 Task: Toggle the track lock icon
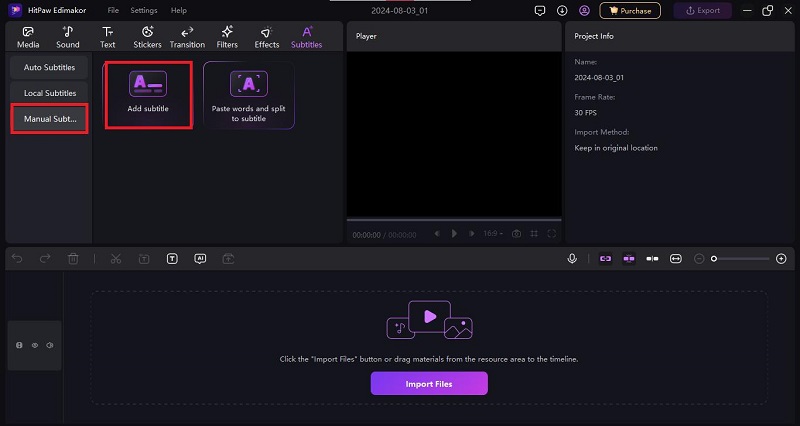coord(19,345)
